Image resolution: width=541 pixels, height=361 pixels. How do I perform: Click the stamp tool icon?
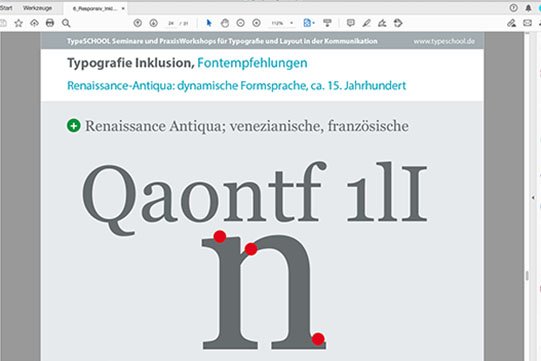(x=398, y=23)
